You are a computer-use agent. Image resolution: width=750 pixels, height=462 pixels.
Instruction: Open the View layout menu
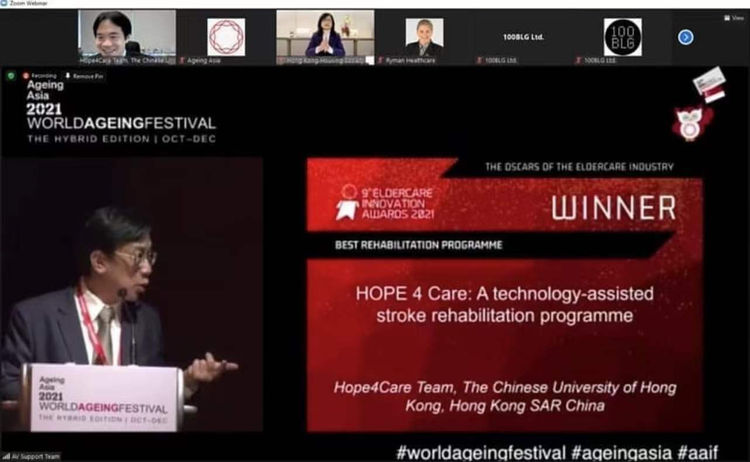734,18
